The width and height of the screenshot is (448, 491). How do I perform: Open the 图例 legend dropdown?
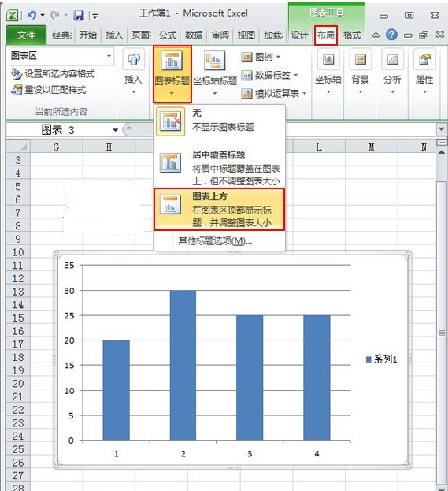pyautogui.click(x=261, y=57)
